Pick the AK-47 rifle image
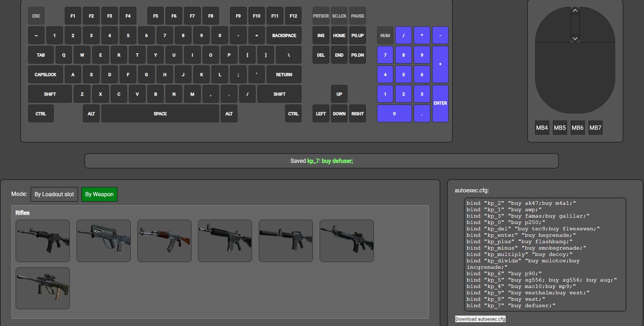 (164, 241)
